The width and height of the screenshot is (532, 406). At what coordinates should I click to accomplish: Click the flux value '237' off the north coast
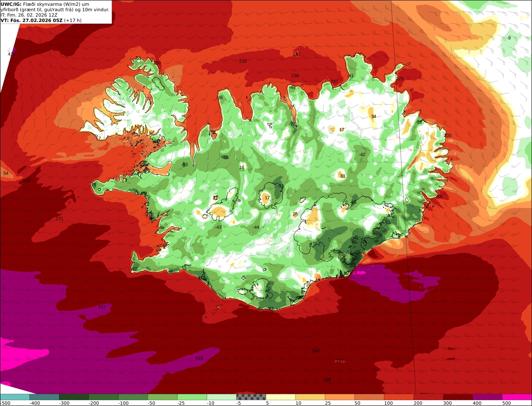pyautogui.click(x=334, y=82)
